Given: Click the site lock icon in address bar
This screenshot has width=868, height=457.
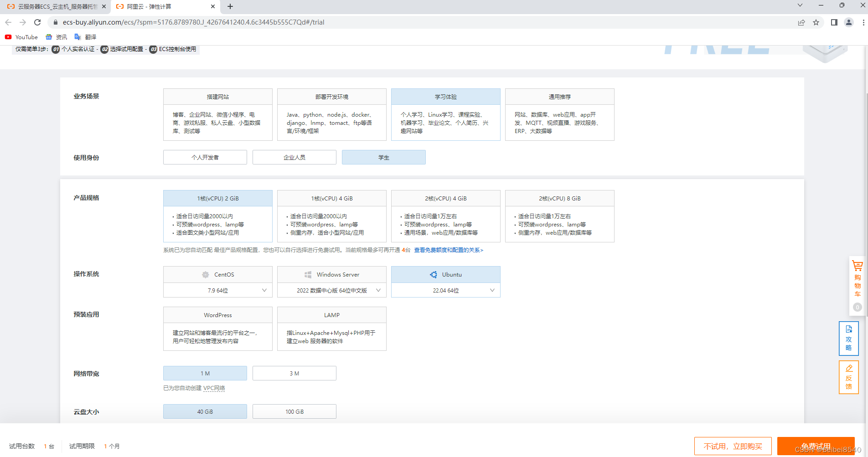Looking at the screenshot, I should 56,22.
